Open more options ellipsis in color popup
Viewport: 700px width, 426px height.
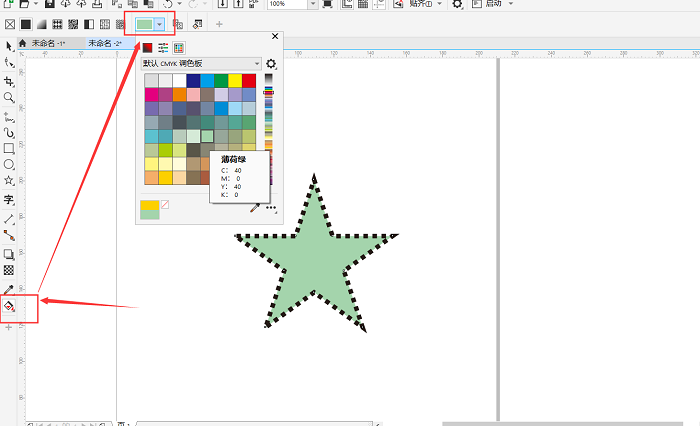click(271, 208)
